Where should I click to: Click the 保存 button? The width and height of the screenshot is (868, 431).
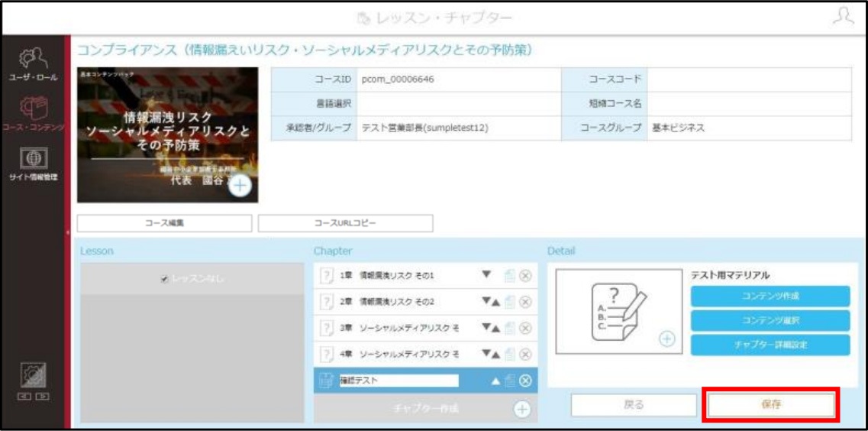(771, 405)
